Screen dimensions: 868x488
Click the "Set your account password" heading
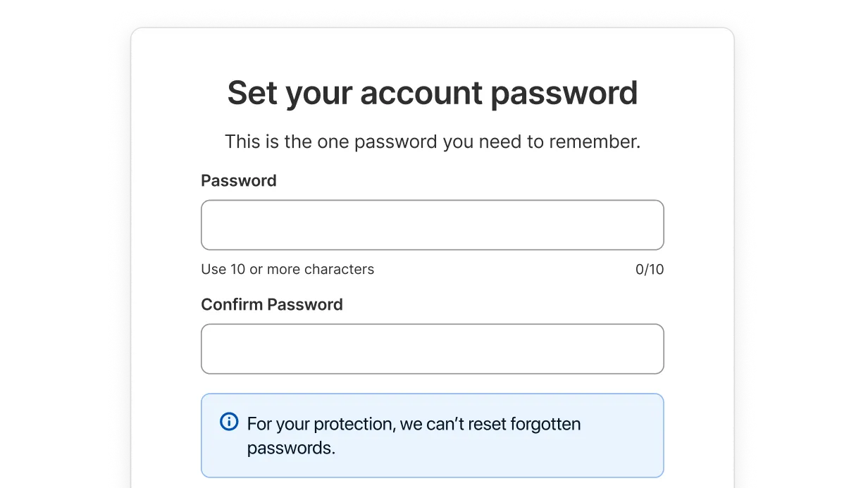[432, 93]
